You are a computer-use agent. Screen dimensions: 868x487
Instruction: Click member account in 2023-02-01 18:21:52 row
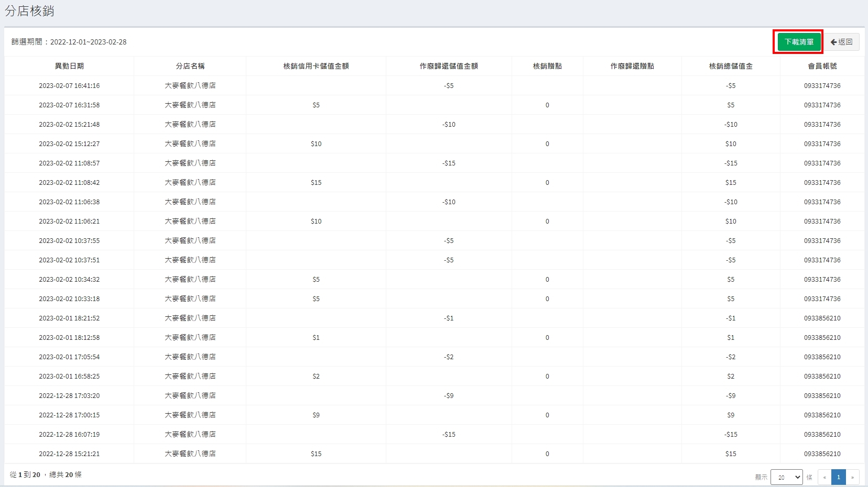point(822,318)
